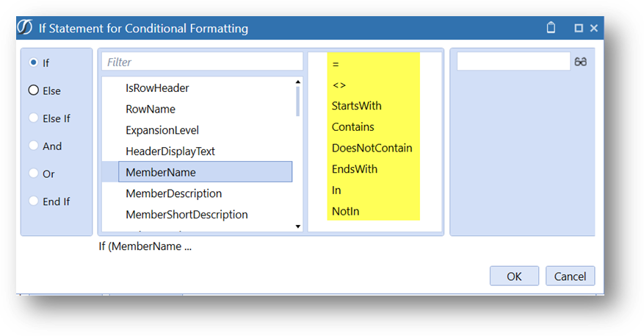This screenshot has height=336, width=644.
Task: Select MemberDescription in the property list
Action: (x=174, y=193)
